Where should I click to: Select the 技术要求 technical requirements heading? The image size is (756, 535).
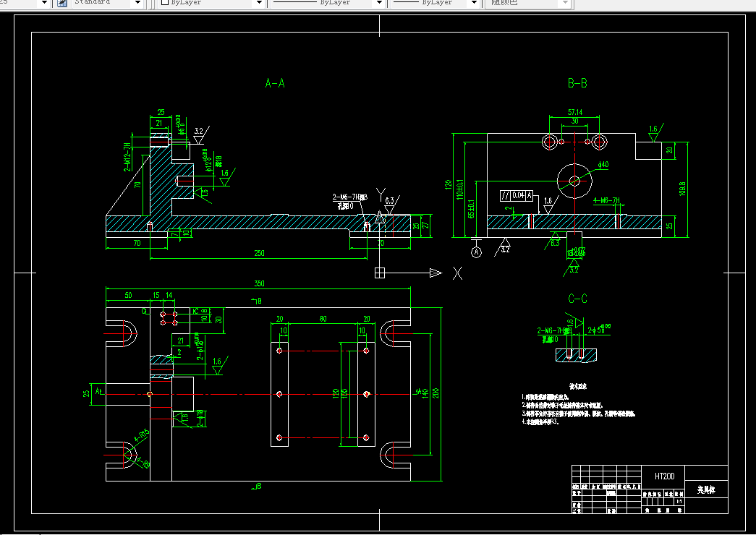(577, 387)
